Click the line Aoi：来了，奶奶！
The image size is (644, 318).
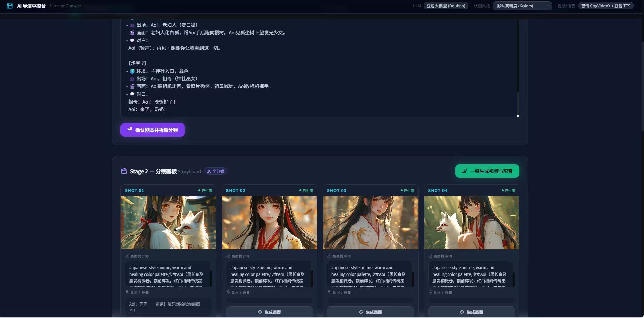147,109
